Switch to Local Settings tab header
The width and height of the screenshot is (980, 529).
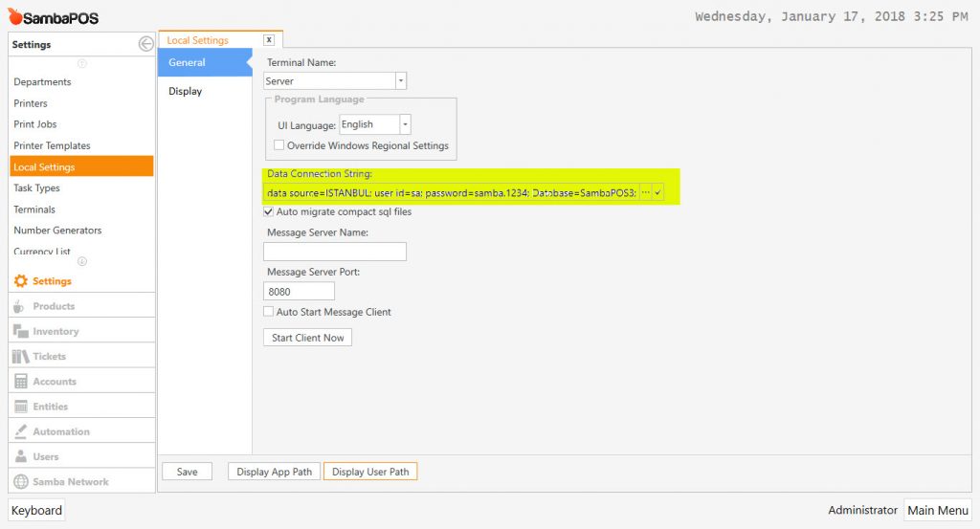[x=197, y=40]
